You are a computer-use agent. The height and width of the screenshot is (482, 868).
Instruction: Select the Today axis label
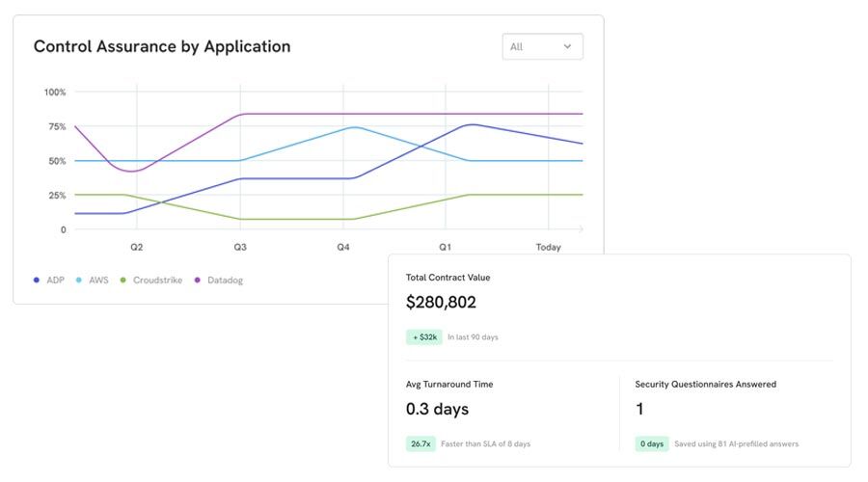548,248
